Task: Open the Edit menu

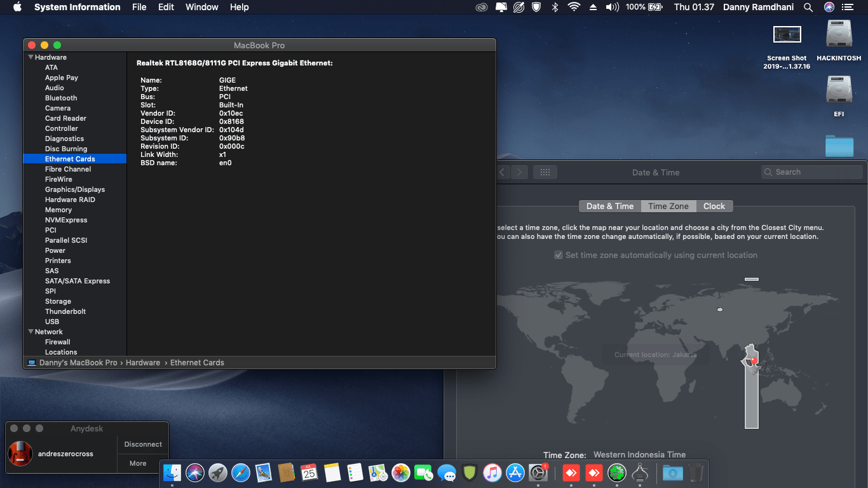Action: (x=166, y=7)
